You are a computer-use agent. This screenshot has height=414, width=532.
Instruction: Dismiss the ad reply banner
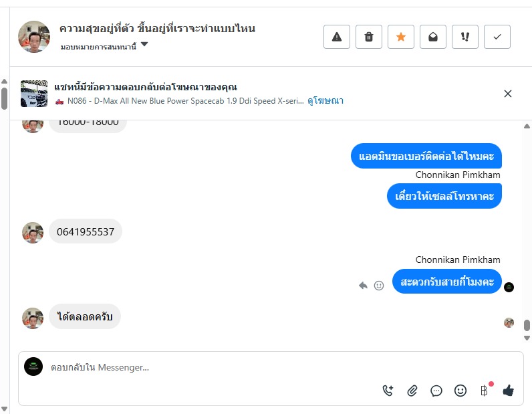(x=508, y=94)
